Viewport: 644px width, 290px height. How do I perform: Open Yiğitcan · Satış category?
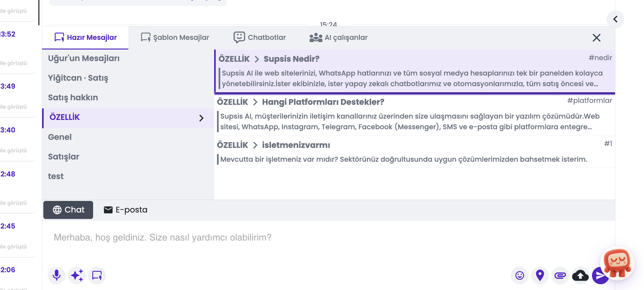click(x=128, y=78)
